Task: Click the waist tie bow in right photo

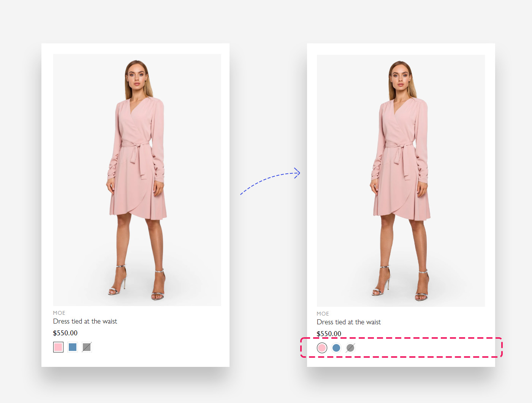Action: 400,147
